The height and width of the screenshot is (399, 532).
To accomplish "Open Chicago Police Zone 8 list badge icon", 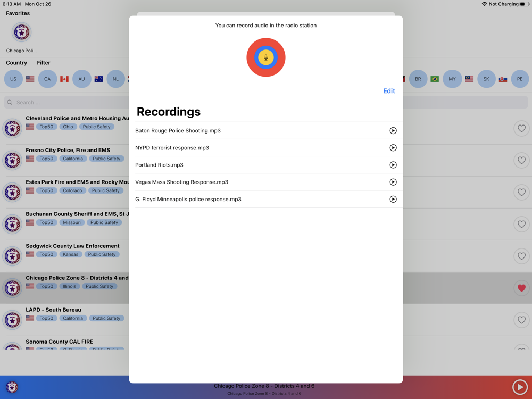I will pos(13,288).
